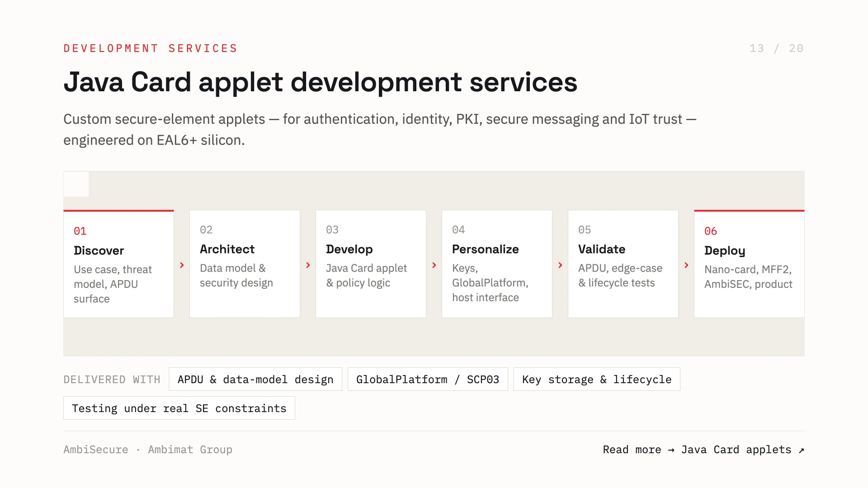Click the Testing under real SE constraints tag
The image size is (868, 488).
(179, 408)
